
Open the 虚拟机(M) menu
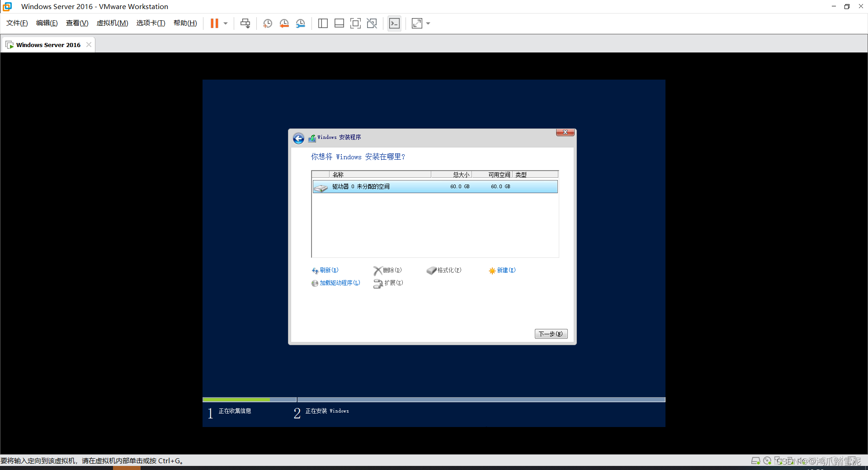[113, 23]
